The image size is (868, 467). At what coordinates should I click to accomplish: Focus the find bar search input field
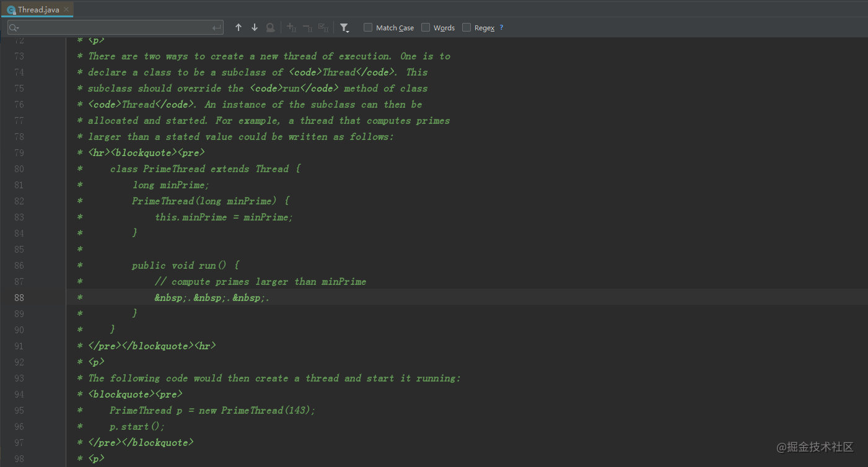(115, 28)
